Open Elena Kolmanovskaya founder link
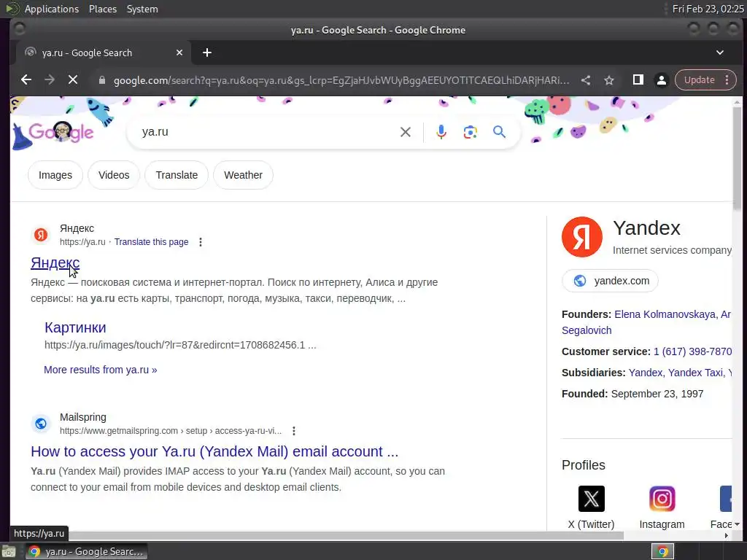Viewport: 747px width, 560px height. click(665, 314)
